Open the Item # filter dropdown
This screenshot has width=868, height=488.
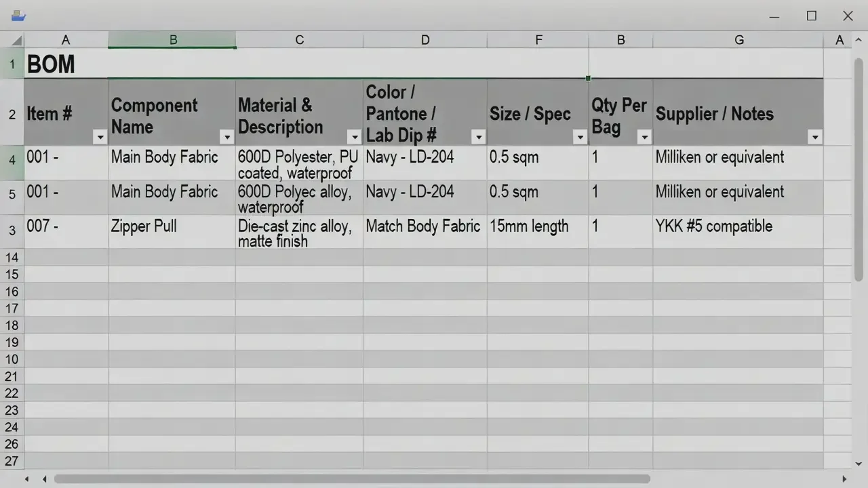tap(100, 138)
